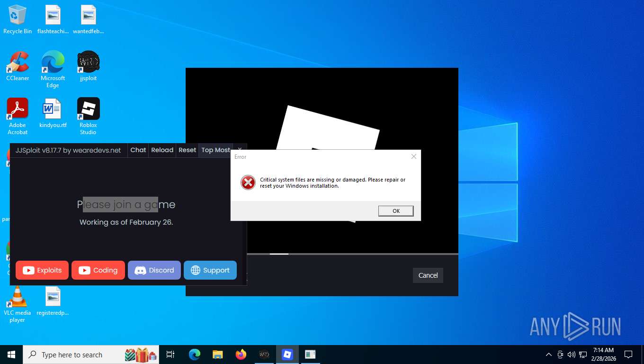Launch the Microsoft Edge desktop shortcut
Screen dimensions: 644x364
pos(53,69)
